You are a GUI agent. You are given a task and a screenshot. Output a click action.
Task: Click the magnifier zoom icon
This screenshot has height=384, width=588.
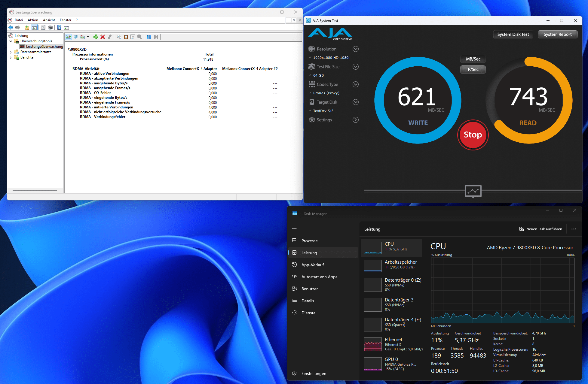[139, 37]
